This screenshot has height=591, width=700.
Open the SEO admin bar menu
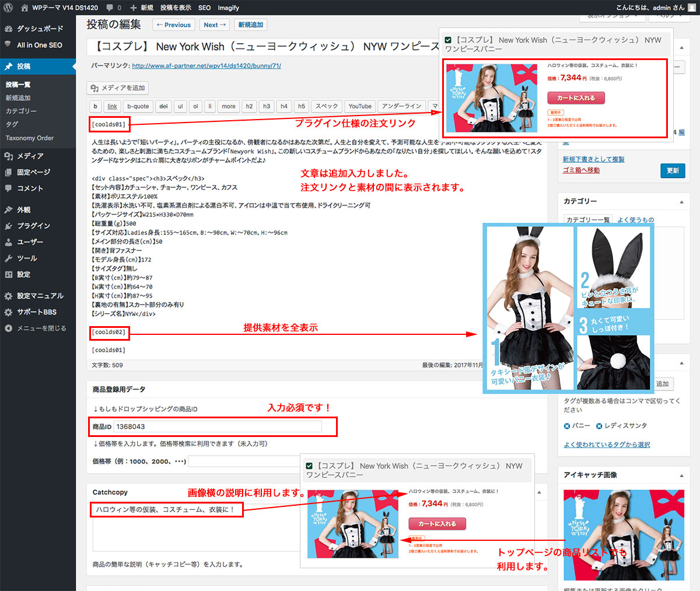[x=204, y=8]
